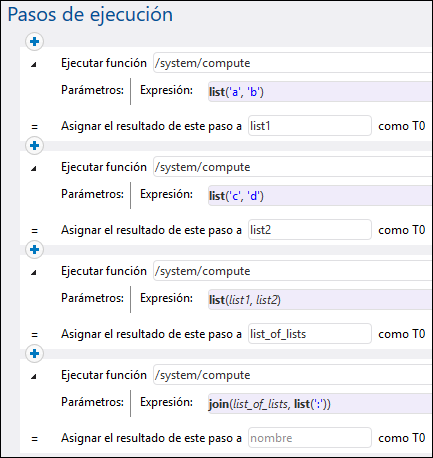This screenshot has width=433, height=458.
Task: Edit the join(list_of_lists, list(':')) expression
Action: 320,404
